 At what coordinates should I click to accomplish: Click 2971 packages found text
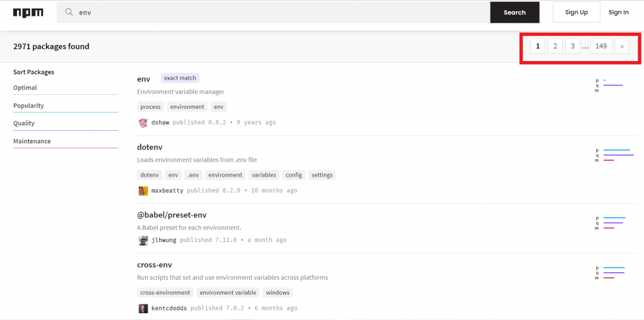pos(52,47)
